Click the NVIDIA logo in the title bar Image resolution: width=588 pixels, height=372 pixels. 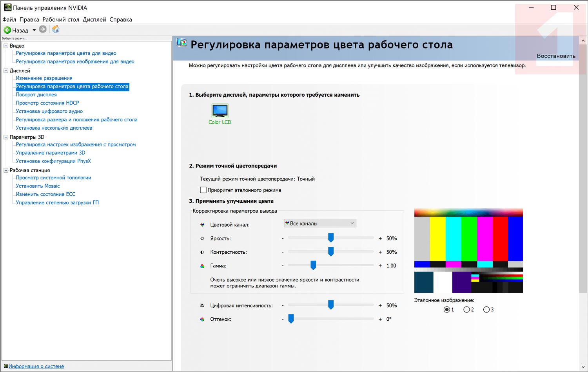(x=7, y=7)
